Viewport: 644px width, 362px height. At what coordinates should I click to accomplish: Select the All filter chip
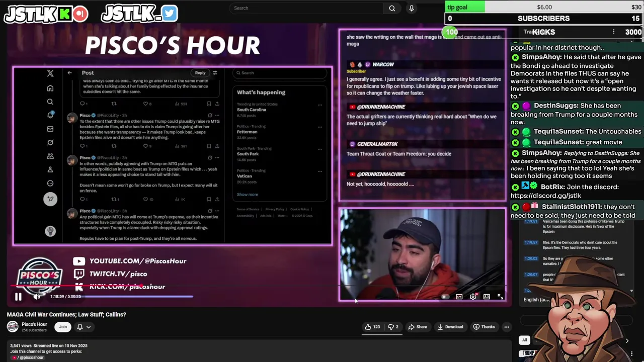(524, 340)
